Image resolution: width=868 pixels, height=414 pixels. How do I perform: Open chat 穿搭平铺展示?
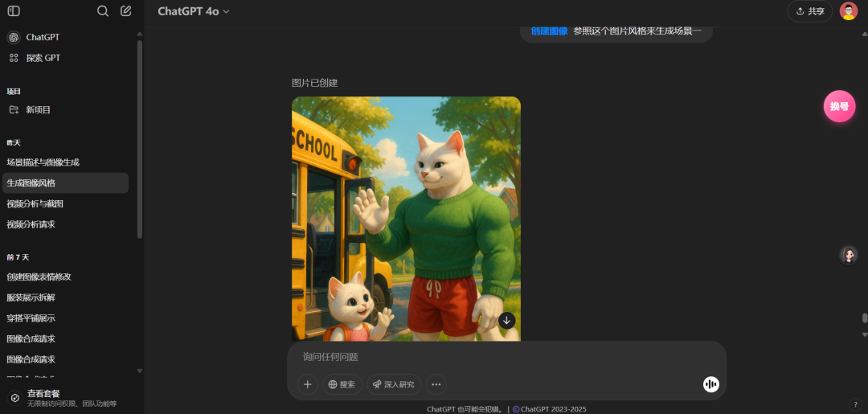click(x=65, y=318)
